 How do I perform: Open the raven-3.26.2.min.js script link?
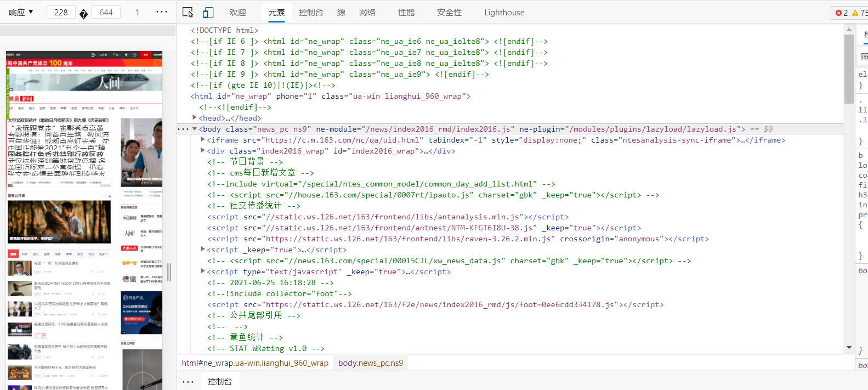point(409,239)
